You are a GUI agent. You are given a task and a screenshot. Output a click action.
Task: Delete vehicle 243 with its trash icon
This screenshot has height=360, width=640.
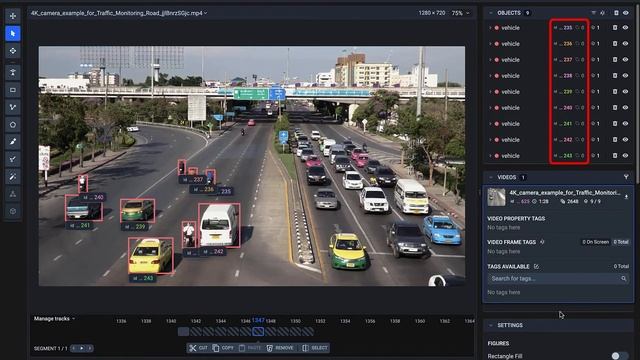click(615, 156)
